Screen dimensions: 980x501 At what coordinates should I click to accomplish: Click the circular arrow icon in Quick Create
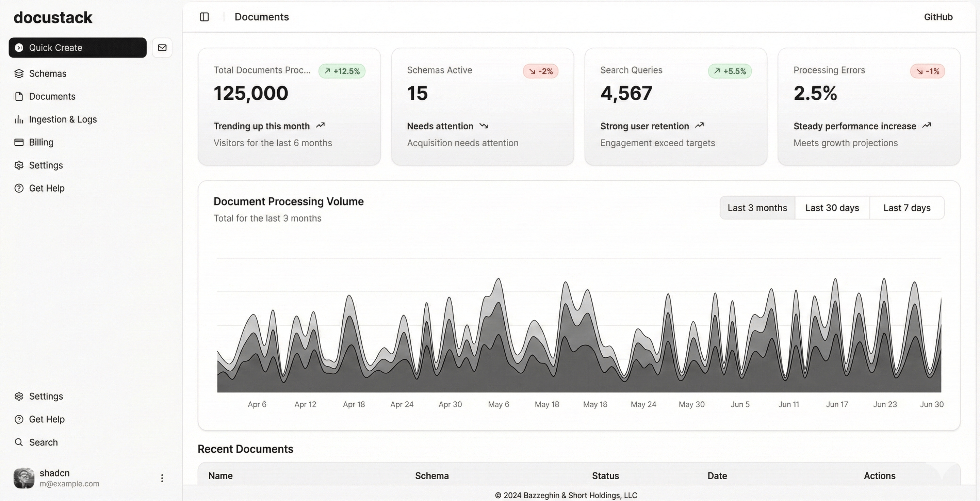(18, 48)
